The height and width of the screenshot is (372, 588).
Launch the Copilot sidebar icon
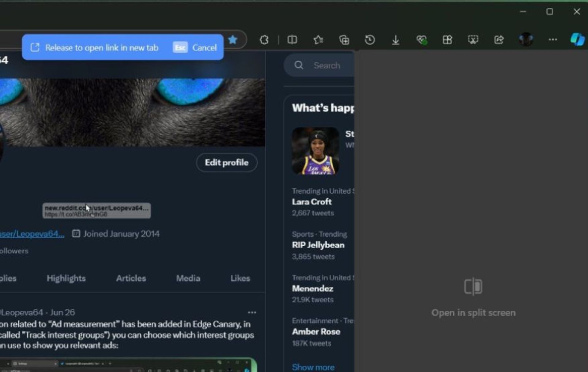577,39
